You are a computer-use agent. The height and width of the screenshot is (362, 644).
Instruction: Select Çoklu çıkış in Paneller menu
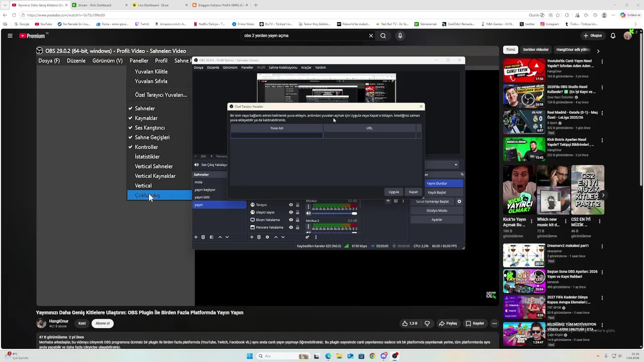pyautogui.click(x=158, y=195)
